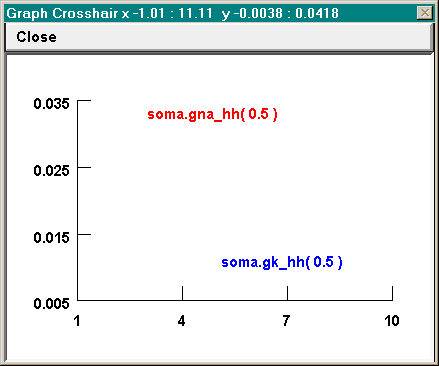The width and height of the screenshot is (439, 366).
Task: Close the Graph Crosshair window
Action: tap(425, 13)
